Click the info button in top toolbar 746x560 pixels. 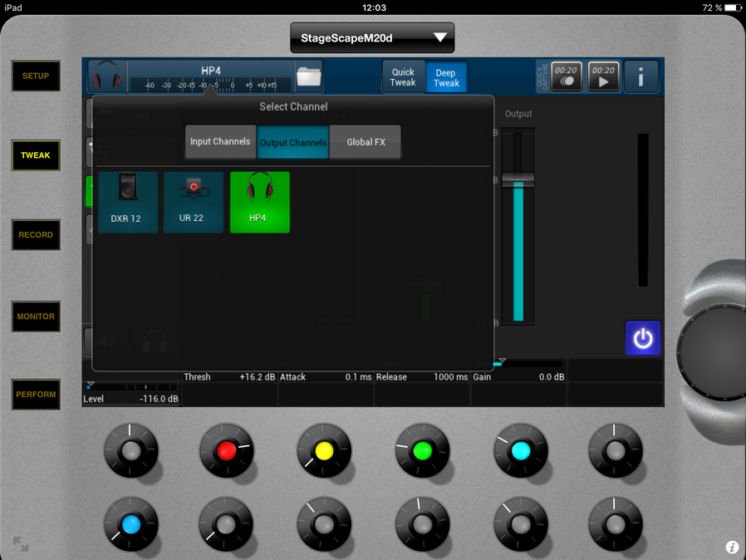641,77
